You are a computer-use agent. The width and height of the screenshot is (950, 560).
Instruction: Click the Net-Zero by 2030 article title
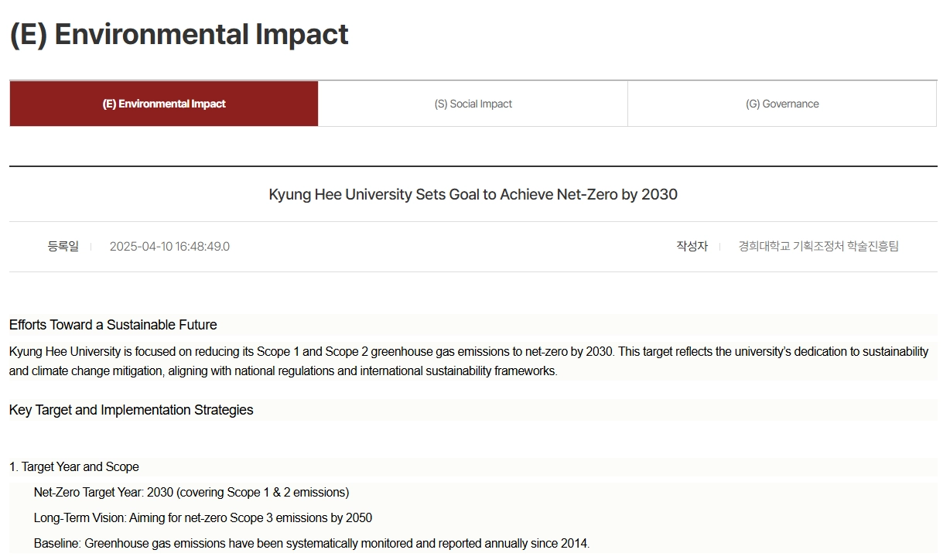pyautogui.click(x=473, y=194)
